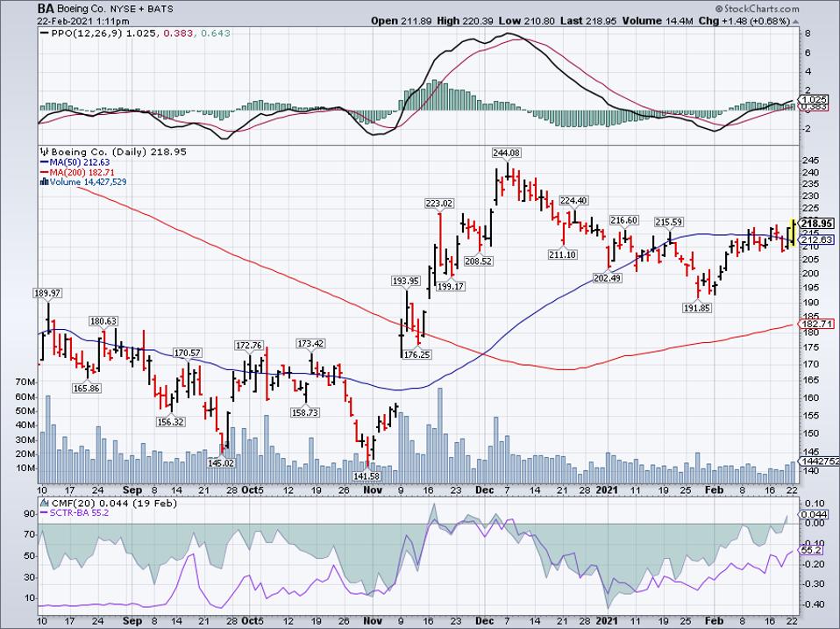
Task: Click the 145.02 price label
Action: coord(221,462)
